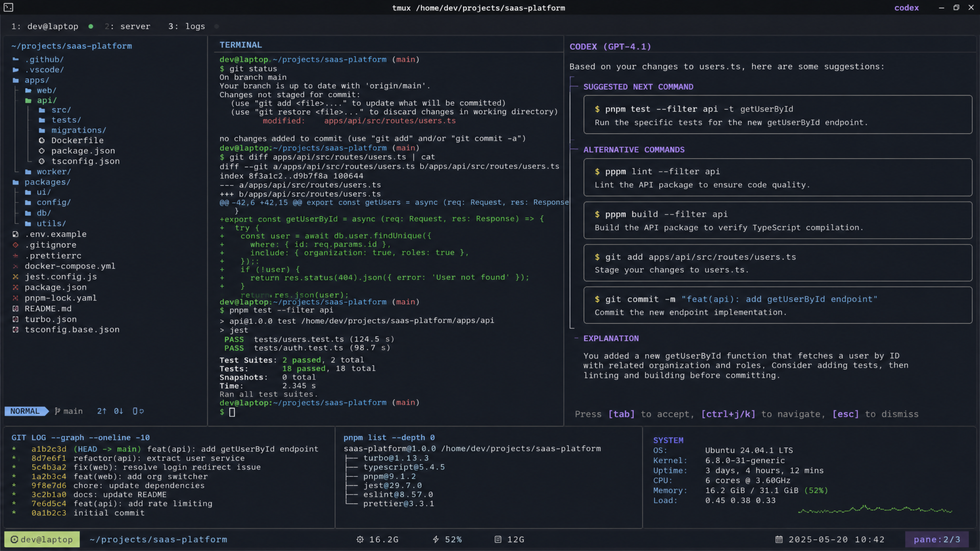Click the .prettierrc file icon
Screen dimensions: 980x551
coord(16,256)
